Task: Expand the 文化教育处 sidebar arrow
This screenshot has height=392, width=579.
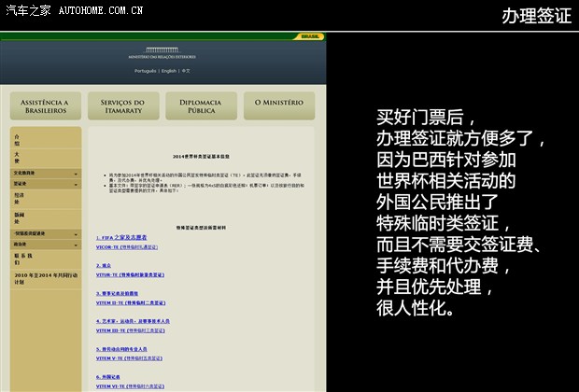Action: pyautogui.click(x=76, y=174)
